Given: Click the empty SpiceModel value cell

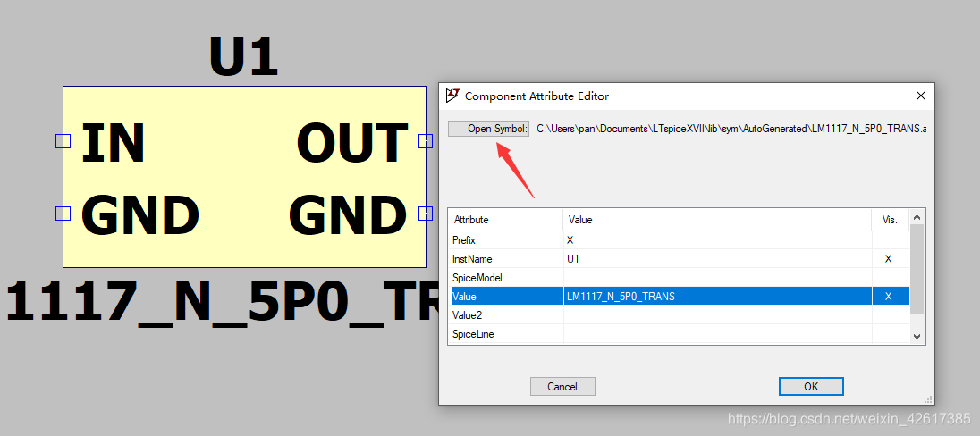Looking at the screenshot, I should coord(717,277).
